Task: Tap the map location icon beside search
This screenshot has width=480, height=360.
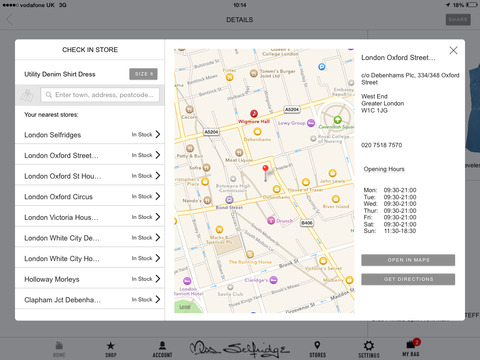Action: coord(26,95)
